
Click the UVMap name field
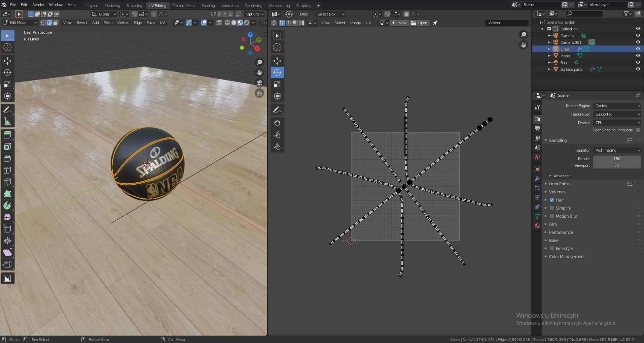tap(507, 23)
